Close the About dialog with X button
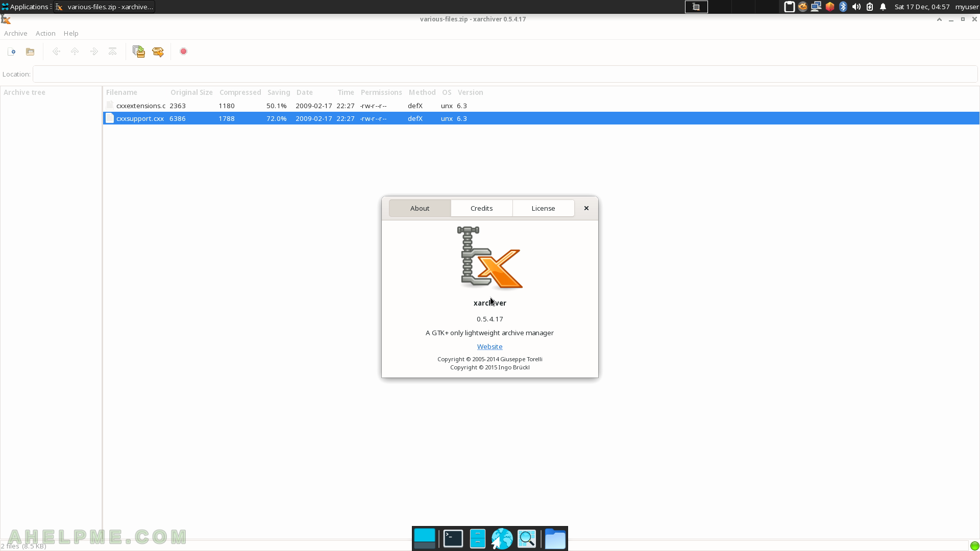This screenshot has height=551, width=980. click(586, 208)
